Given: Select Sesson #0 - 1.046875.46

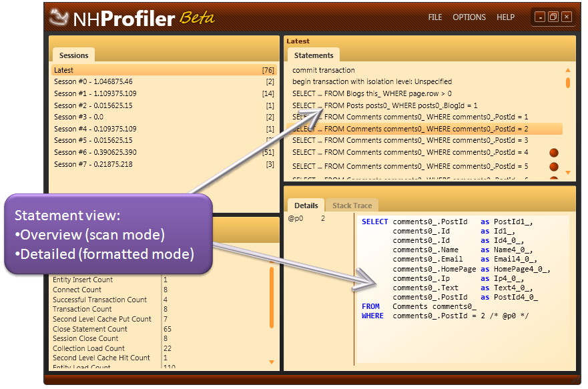Looking at the screenshot, I should click(x=164, y=81).
